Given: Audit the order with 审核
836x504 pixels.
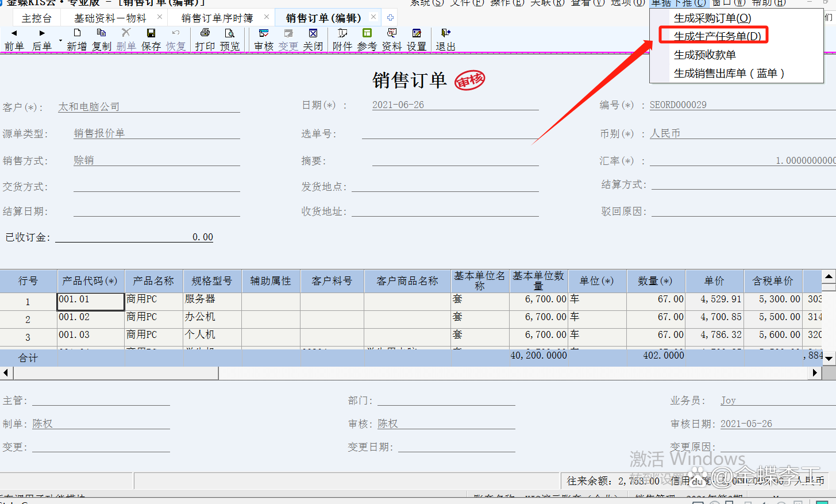Looking at the screenshot, I should [264, 40].
